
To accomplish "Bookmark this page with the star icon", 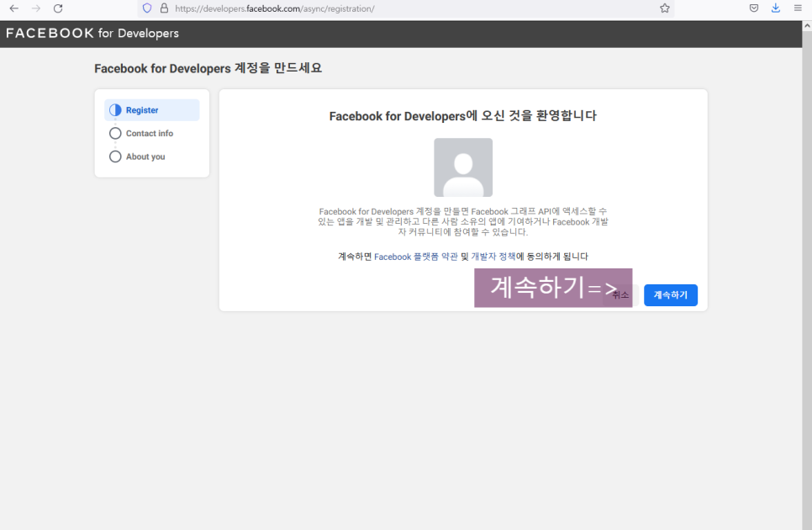I will pyautogui.click(x=665, y=8).
